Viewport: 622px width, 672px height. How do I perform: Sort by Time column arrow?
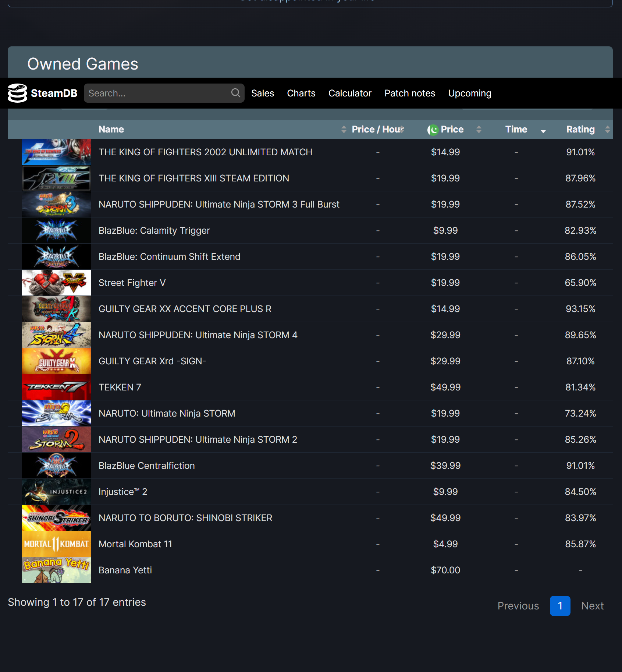[543, 131]
